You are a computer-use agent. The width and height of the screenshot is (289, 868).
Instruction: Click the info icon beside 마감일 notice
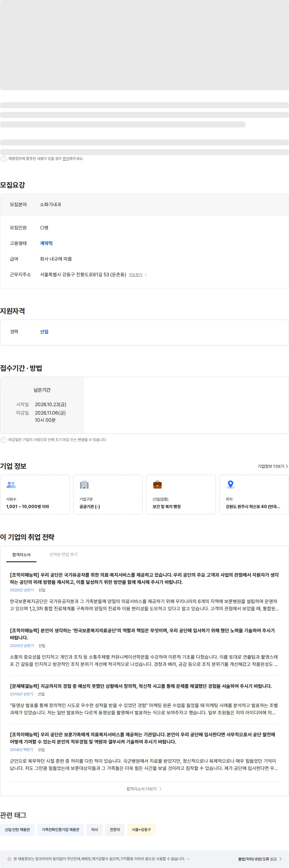coord(4,440)
